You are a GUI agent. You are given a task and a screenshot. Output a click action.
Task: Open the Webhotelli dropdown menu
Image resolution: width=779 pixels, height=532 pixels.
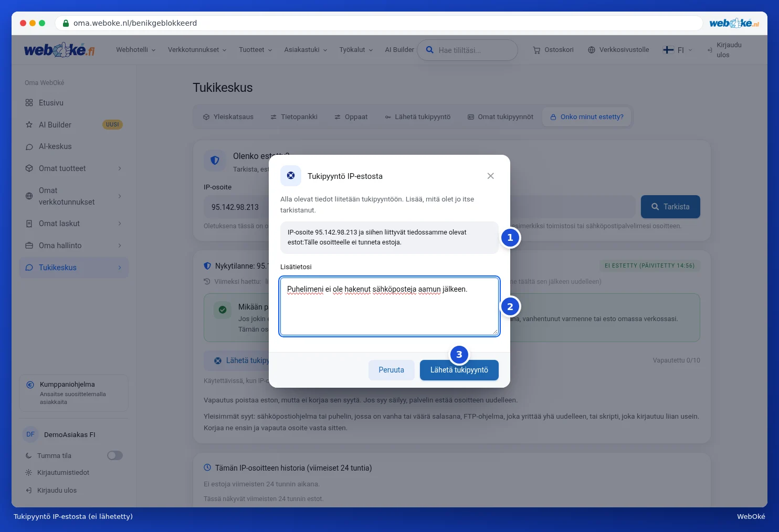click(136, 50)
